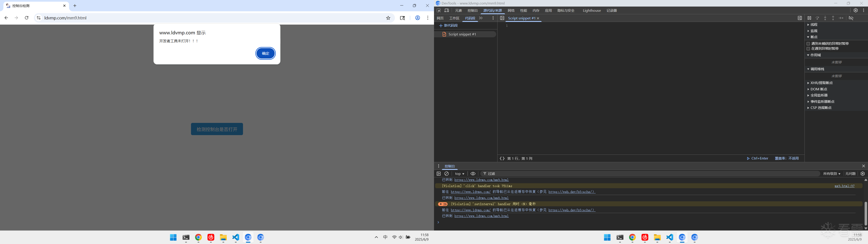Click the 新代码段 button
The image size is (868, 244).
coord(448,26)
